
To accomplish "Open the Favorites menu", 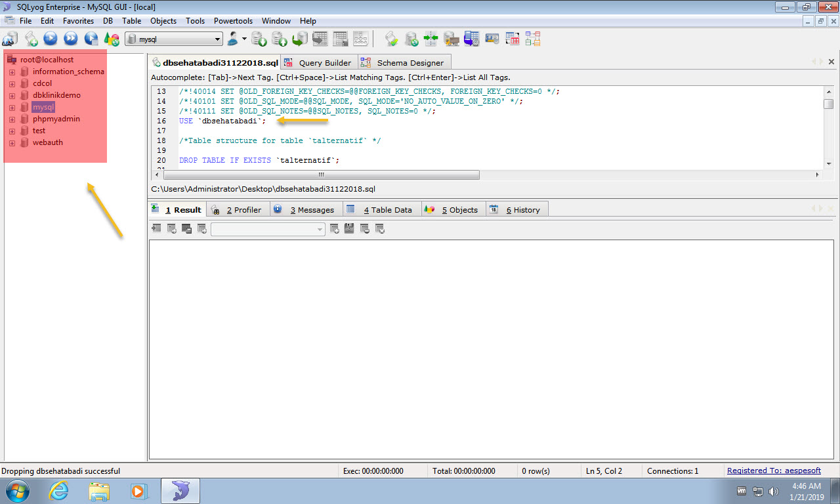I will 78,21.
